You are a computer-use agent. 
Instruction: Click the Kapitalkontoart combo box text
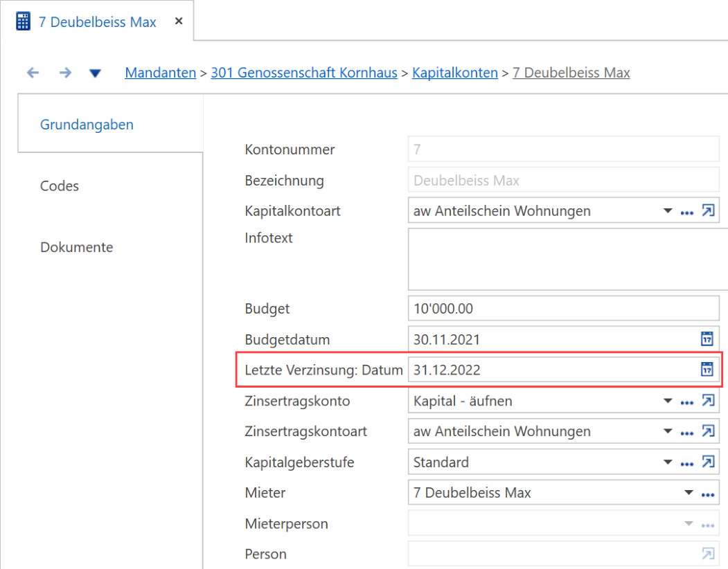pyautogui.click(x=502, y=210)
